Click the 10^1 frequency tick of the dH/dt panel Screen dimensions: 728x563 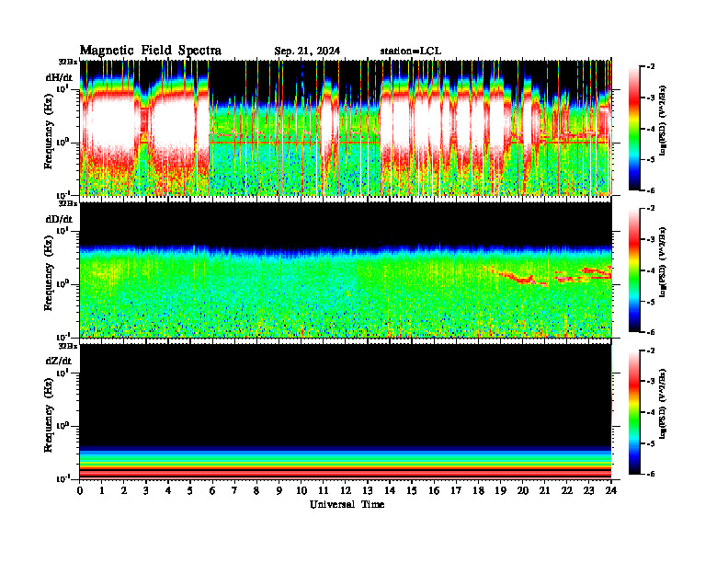63,88
